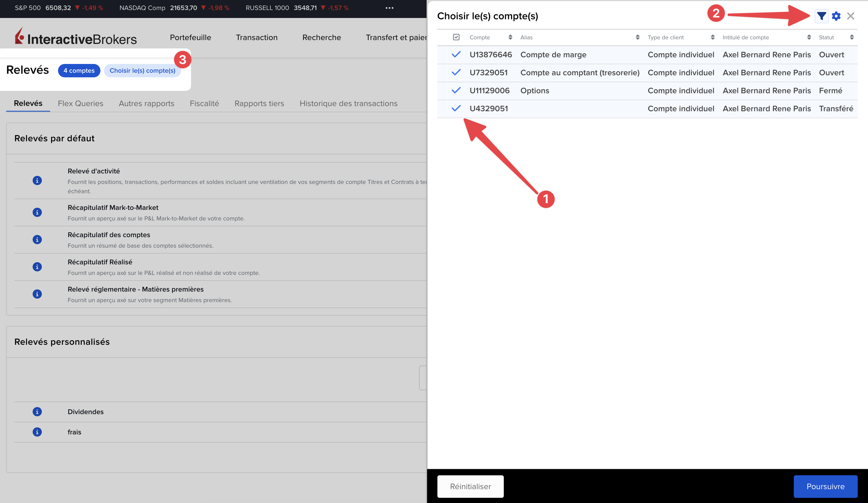Click info icon beside Récapitulatif Réalisé
The height and width of the screenshot is (503, 868).
tap(37, 267)
